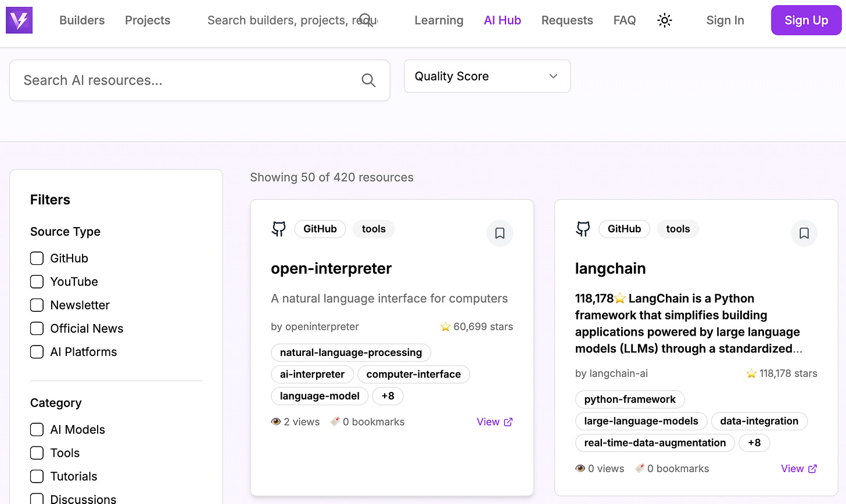Expand the +8 tags on langchain card
This screenshot has height=504, width=846.
click(754, 442)
